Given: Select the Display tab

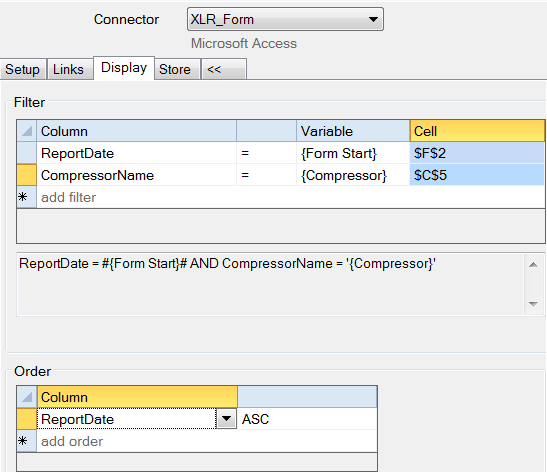Looking at the screenshot, I should click(124, 68).
